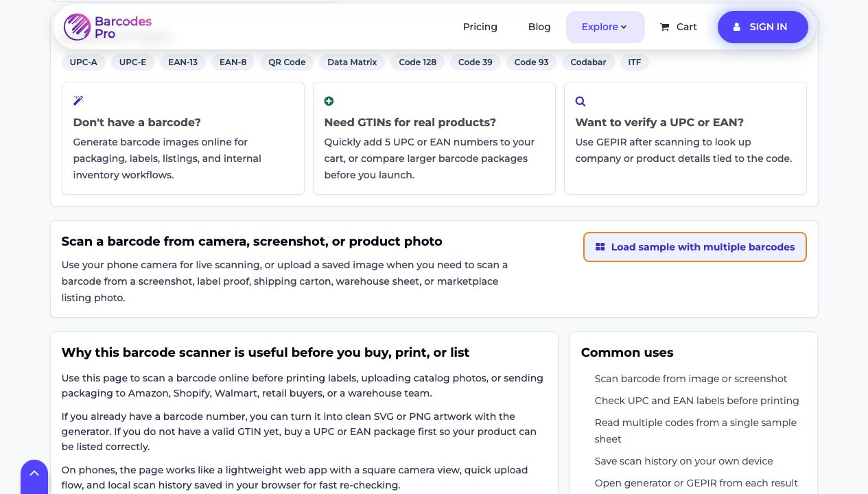The width and height of the screenshot is (868, 494).
Task: Select the UPC-A format chip
Action: coord(84,62)
